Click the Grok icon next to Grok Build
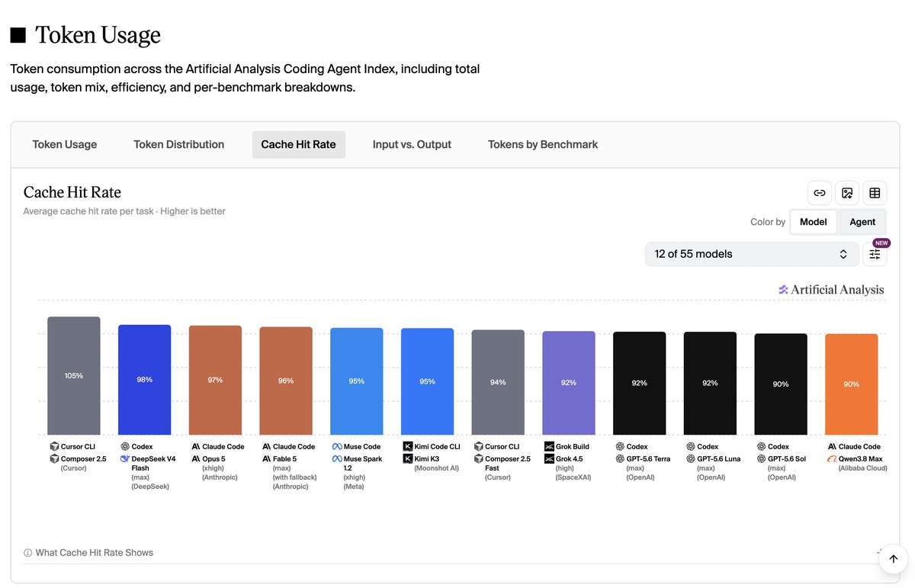Viewport: 915px width, 588px height. 549,447
